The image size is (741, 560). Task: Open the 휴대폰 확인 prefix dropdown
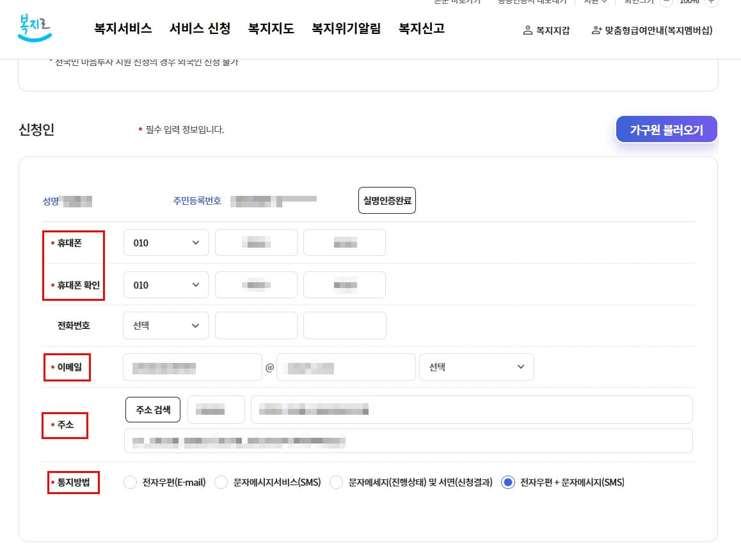tap(166, 284)
